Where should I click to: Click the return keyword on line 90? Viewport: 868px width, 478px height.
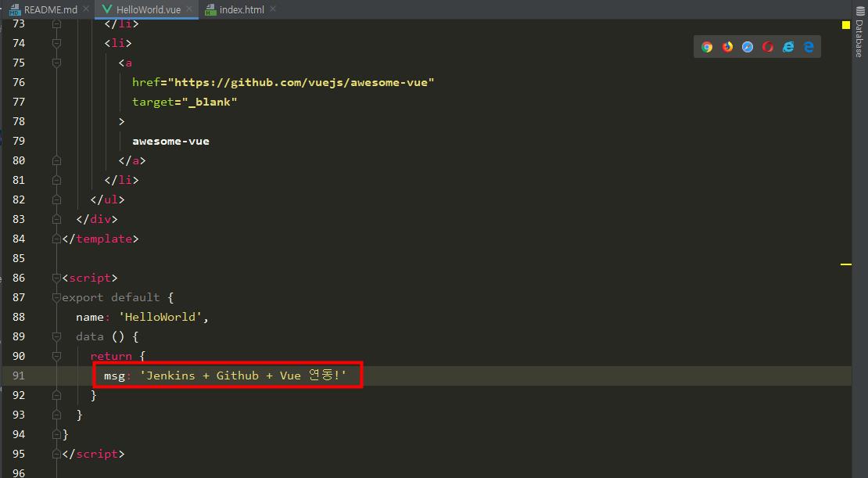pyautogui.click(x=111, y=356)
